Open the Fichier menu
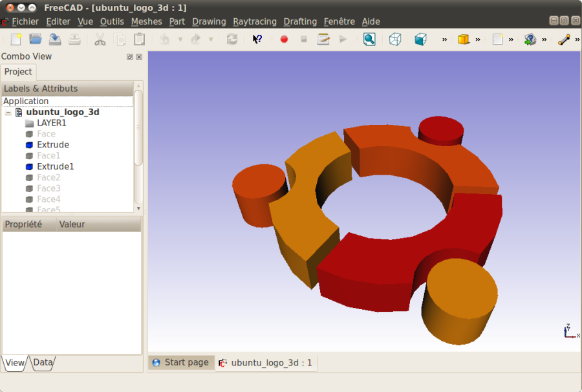Image resolution: width=582 pixels, height=392 pixels. (x=25, y=21)
